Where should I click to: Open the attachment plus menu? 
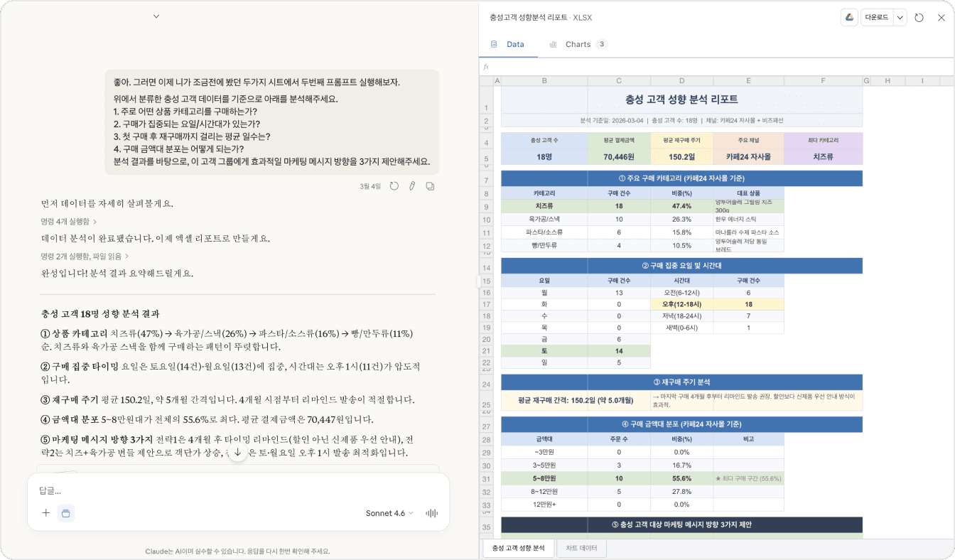45,512
